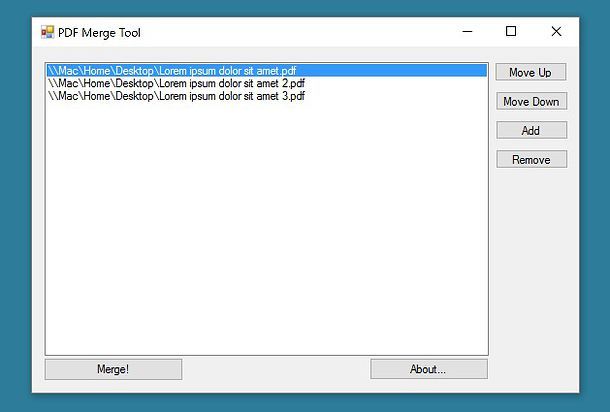Close the PDF Merge Tool window
This screenshot has width=610, height=412.
coord(556,32)
